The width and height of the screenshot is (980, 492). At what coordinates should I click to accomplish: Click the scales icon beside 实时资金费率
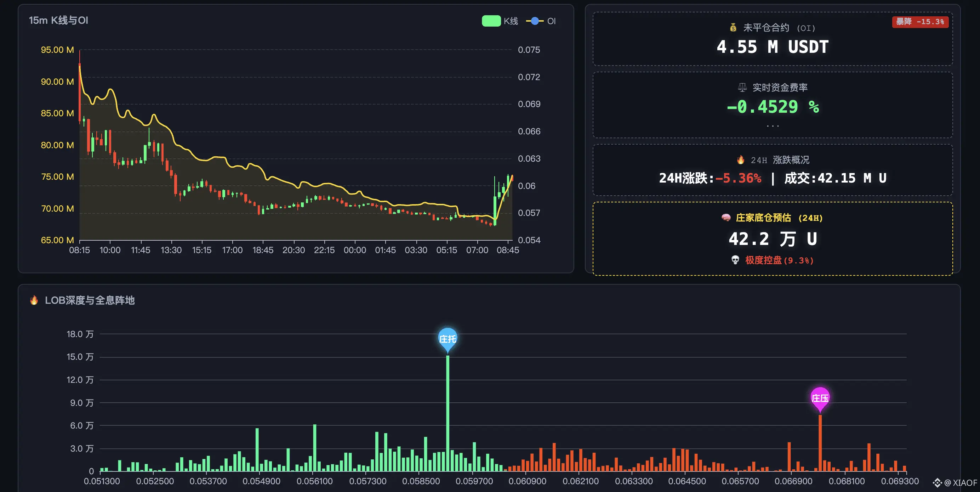[x=742, y=88]
